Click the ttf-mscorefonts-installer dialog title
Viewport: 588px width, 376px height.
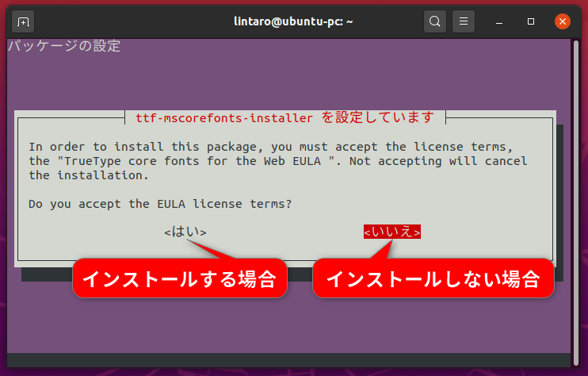pyautogui.click(x=285, y=118)
